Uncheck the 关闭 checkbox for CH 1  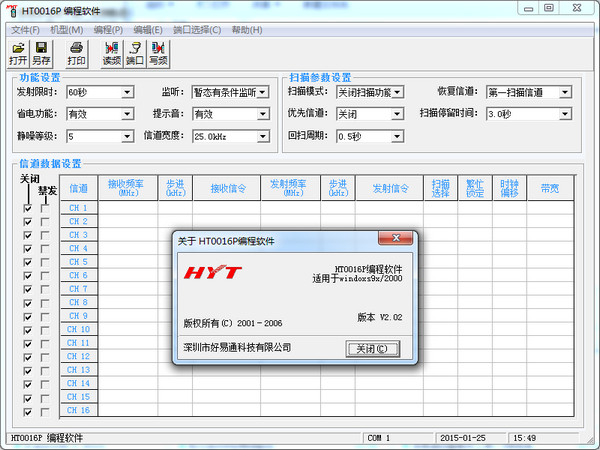pos(27,208)
